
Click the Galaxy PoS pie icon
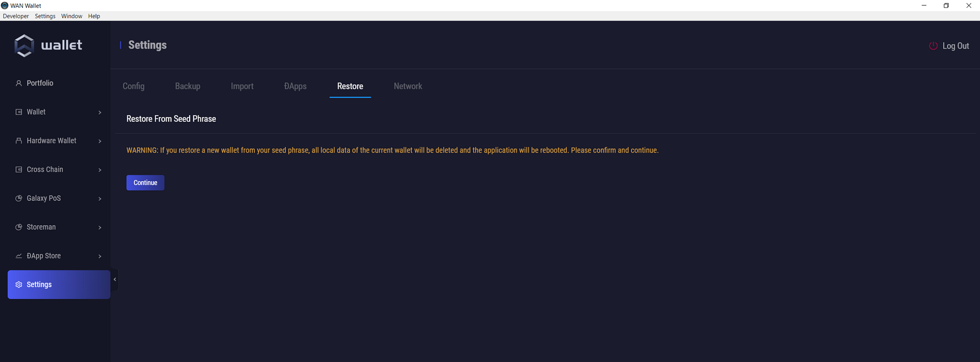tap(19, 198)
